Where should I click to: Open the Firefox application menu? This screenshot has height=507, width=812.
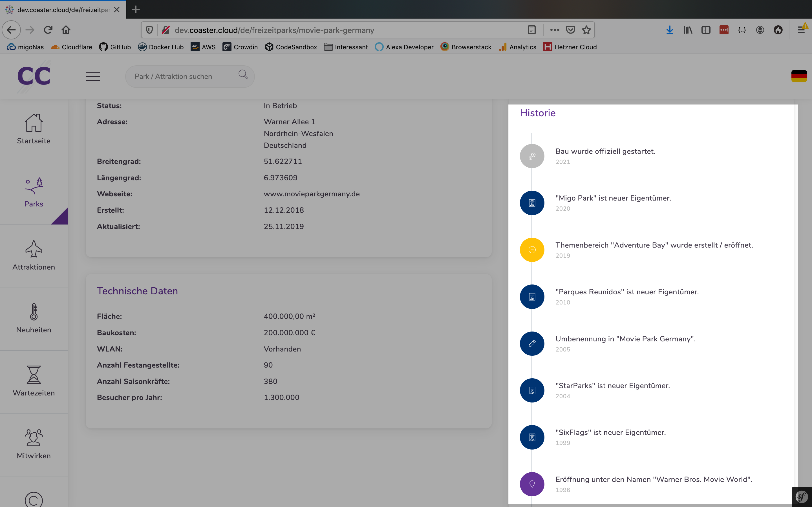point(802,30)
